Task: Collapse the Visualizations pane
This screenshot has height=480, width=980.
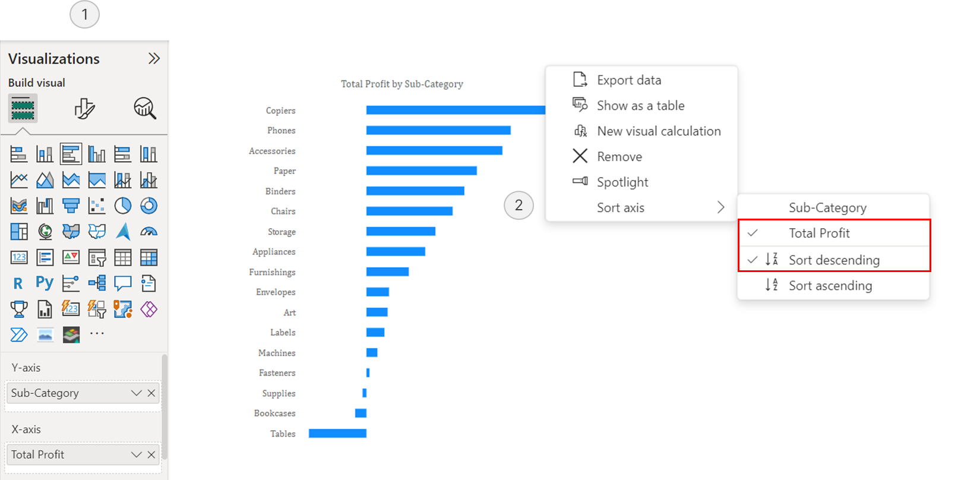Action: (x=154, y=58)
